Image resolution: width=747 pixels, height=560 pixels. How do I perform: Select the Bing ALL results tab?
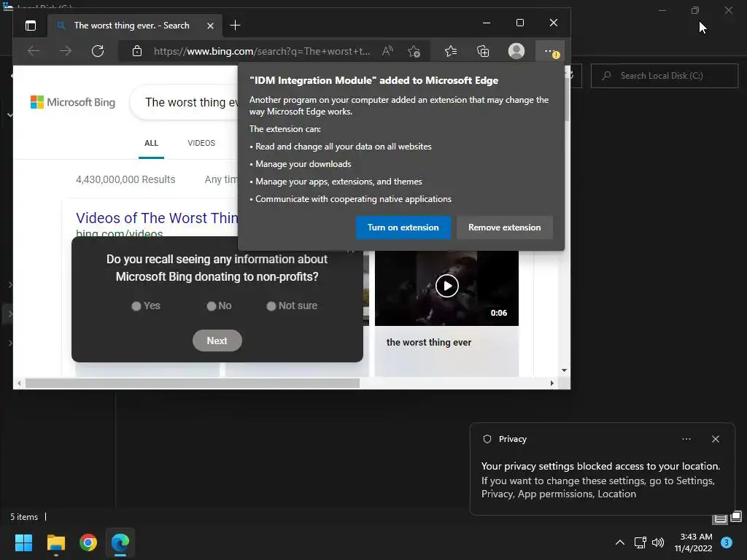coord(152,144)
